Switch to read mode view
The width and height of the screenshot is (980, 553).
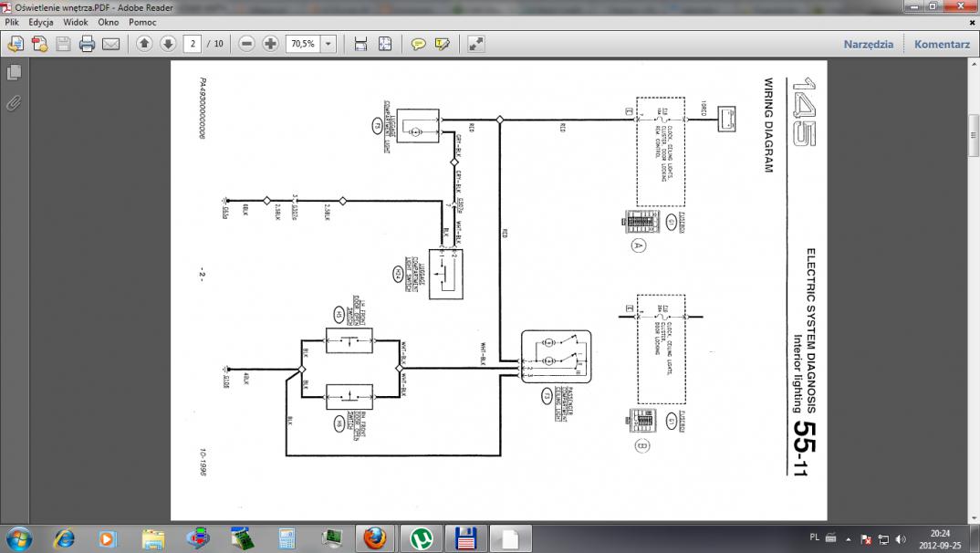click(476, 44)
